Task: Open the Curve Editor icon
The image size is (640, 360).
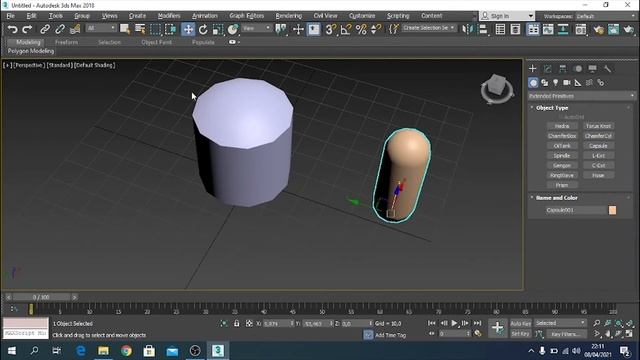Action: pyautogui.click(x=548, y=29)
